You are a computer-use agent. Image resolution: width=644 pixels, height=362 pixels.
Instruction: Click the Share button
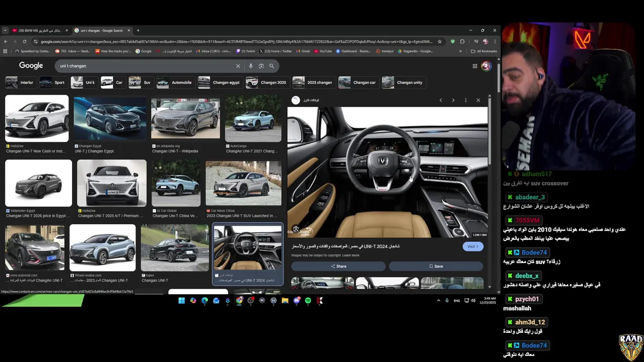pos(339,266)
